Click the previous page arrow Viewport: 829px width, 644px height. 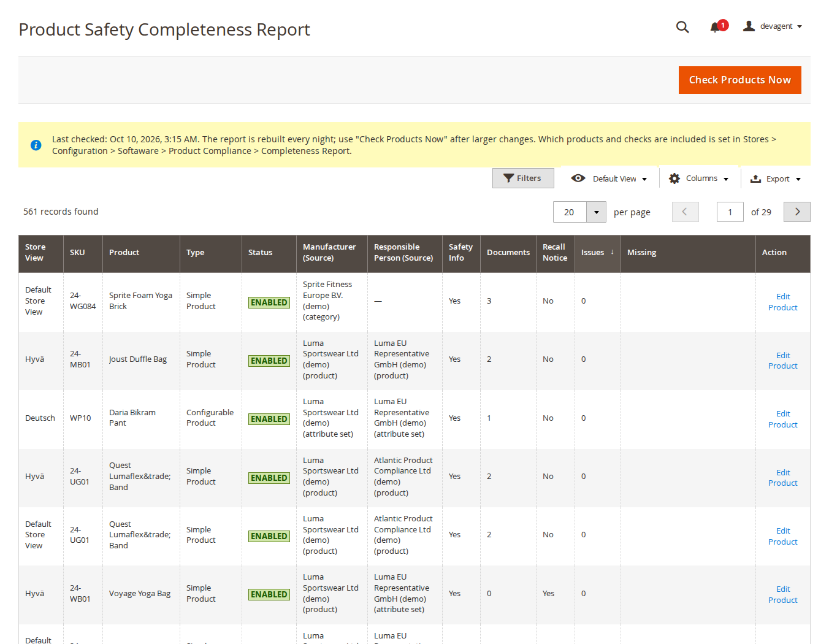[x=685, y=212]
